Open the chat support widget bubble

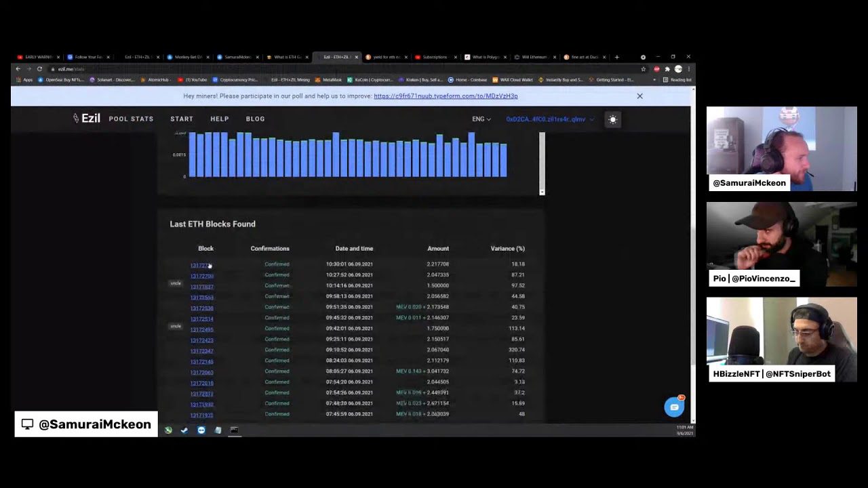tap(674, 407)
